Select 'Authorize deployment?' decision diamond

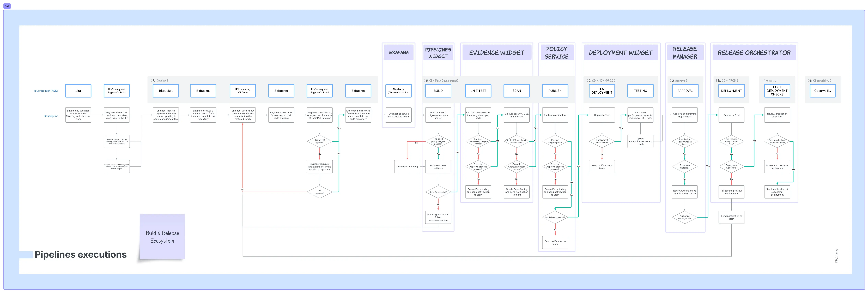tap(685, 217)
